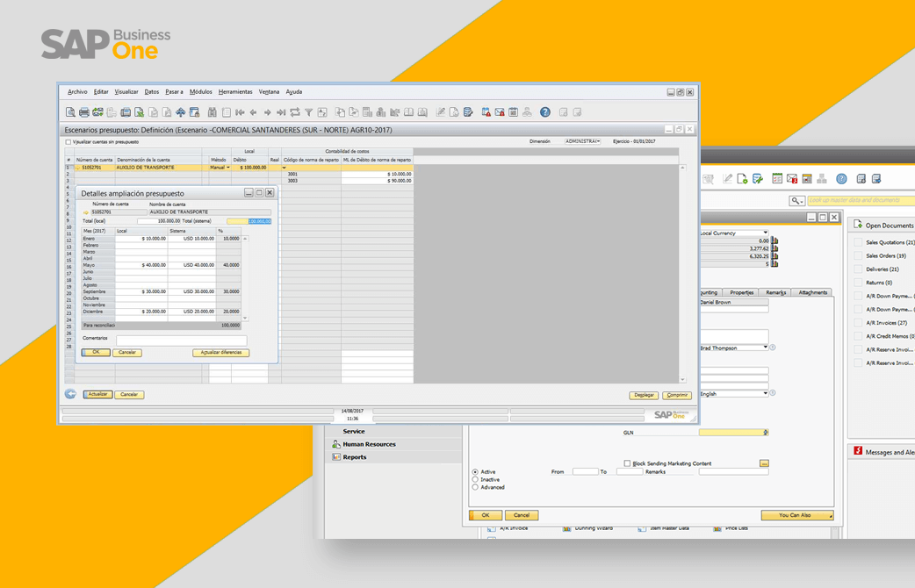Click the blue Help question-mark icon
The width and height of the screenshot is (915, 588).
tap(545, 112)
